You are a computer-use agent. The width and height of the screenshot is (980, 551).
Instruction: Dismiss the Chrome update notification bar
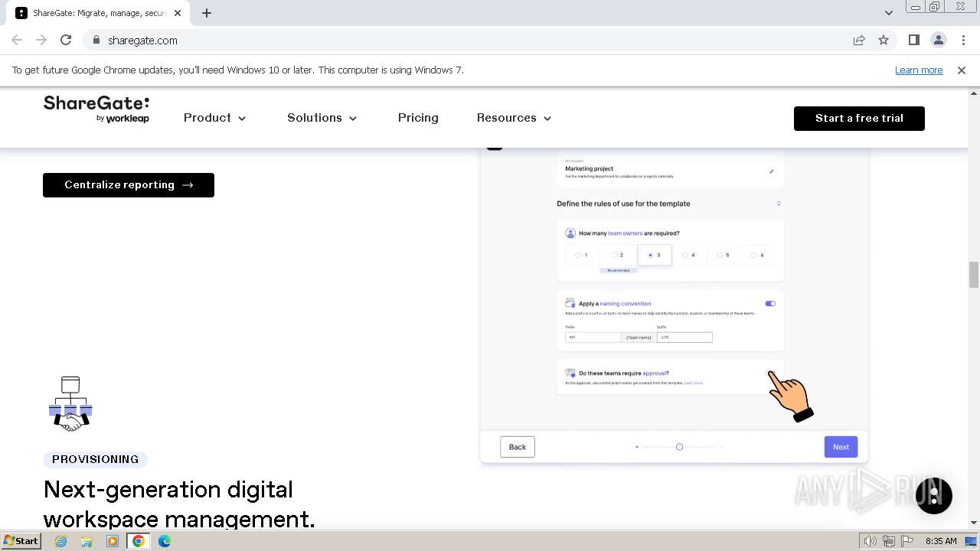pyautogui.click(x=962, y=70)
